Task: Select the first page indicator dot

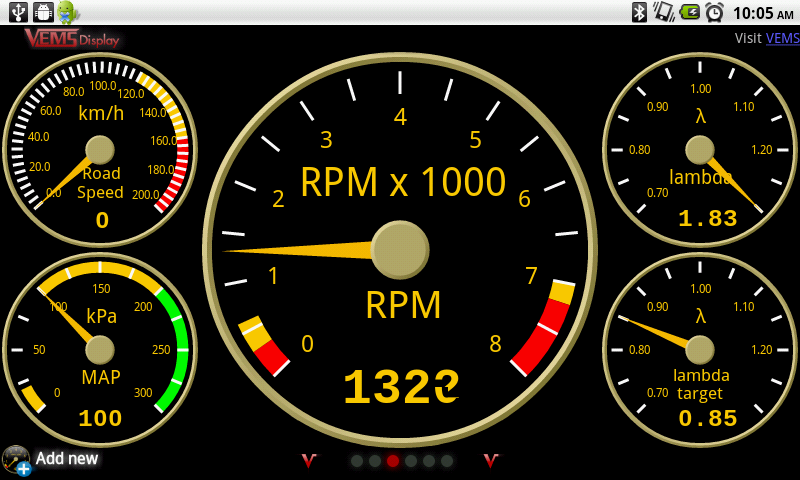Action: pos(357,461)
